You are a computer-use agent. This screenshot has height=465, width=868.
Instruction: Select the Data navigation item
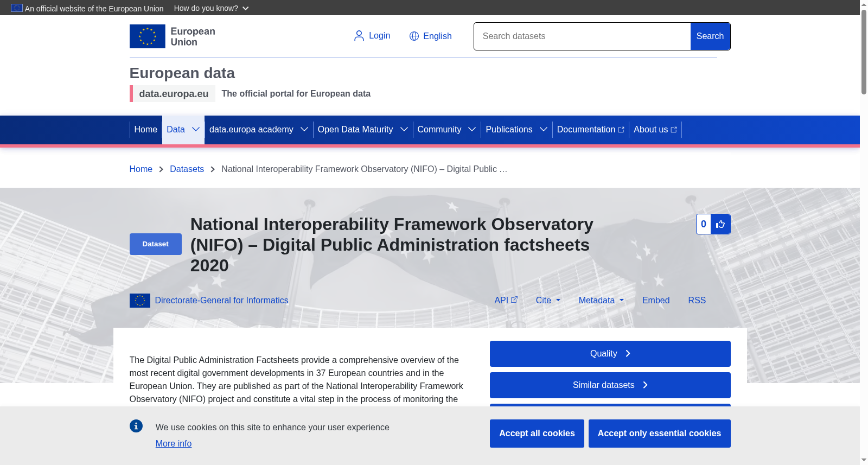point(176,129)
